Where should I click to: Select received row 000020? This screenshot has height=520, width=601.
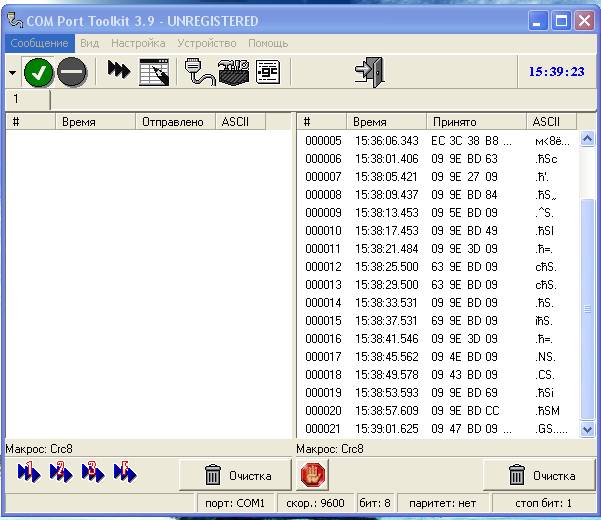click(x=437, y=411)
